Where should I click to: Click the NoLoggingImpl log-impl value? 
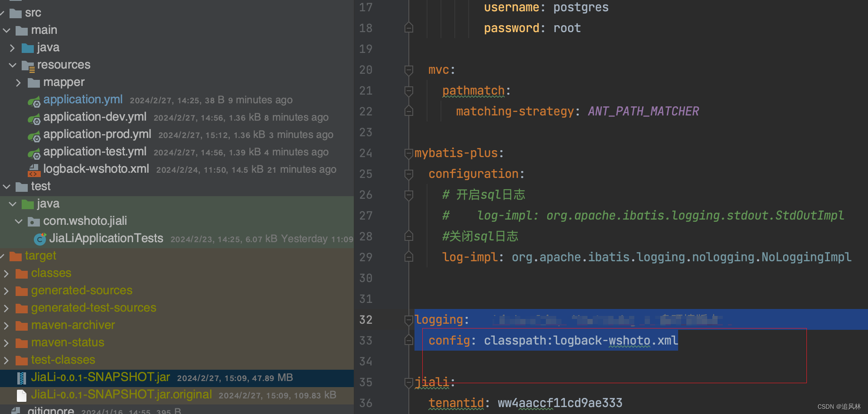682,257
